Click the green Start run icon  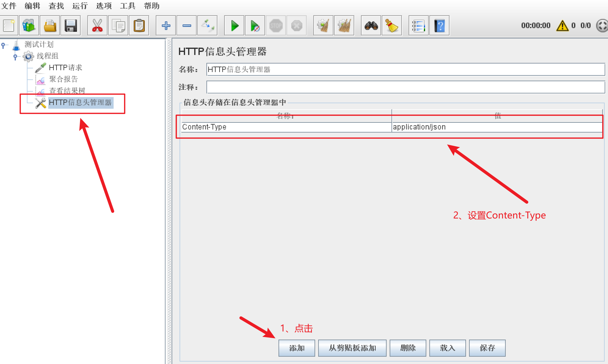click(234, 26)
